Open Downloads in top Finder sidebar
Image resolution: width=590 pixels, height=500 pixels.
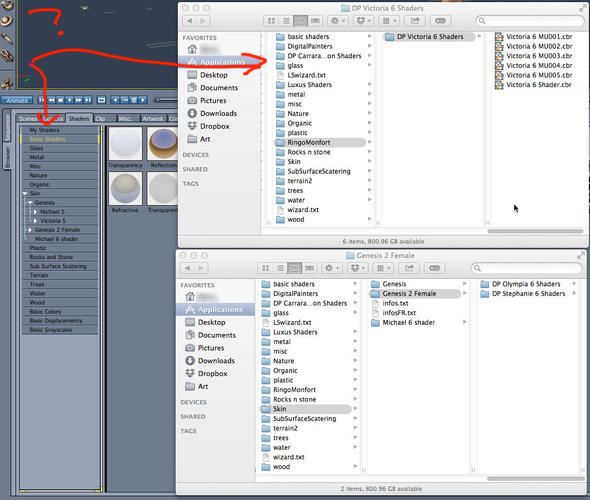tap(218, 113)
